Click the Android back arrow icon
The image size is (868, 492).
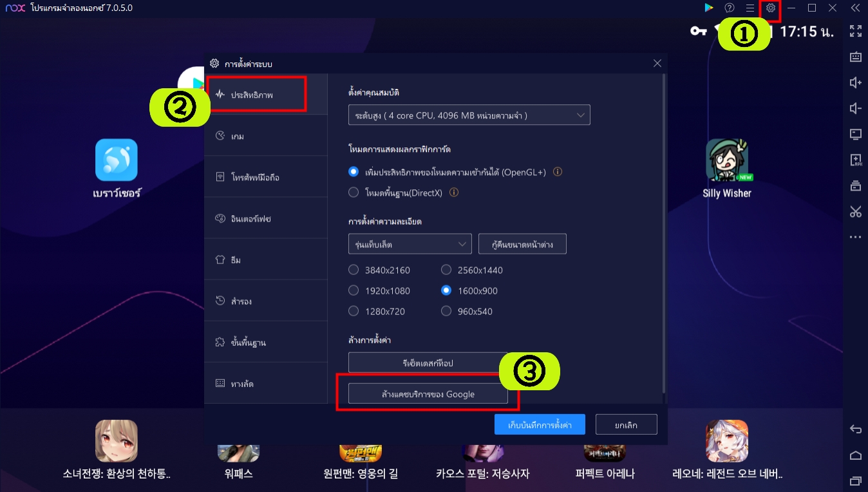(856, 429)
